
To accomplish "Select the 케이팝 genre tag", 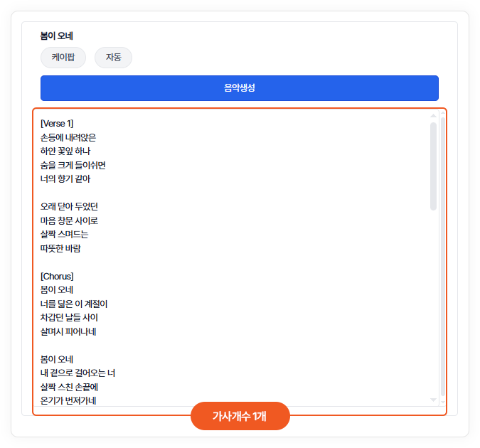I will coord(63,58).
